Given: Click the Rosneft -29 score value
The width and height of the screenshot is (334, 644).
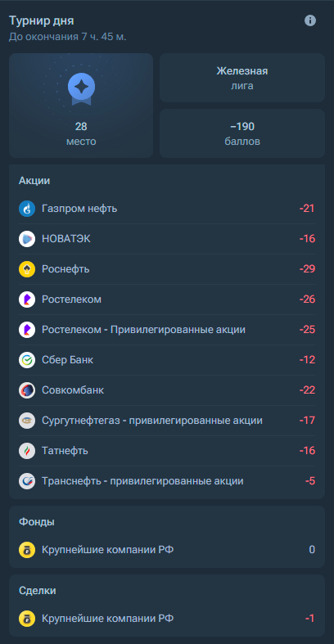Looking at the screenshot, I should pyautogui.click(x=307, y=269).
